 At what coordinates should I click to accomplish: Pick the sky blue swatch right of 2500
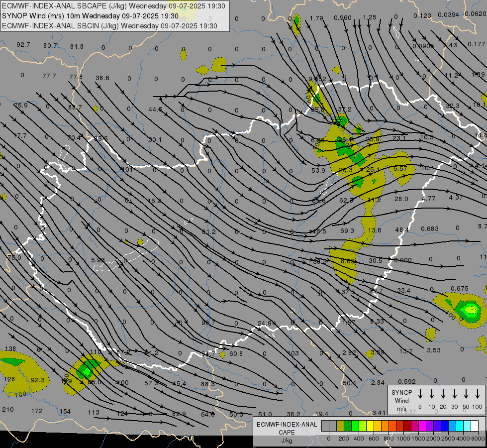coord(453,426)
